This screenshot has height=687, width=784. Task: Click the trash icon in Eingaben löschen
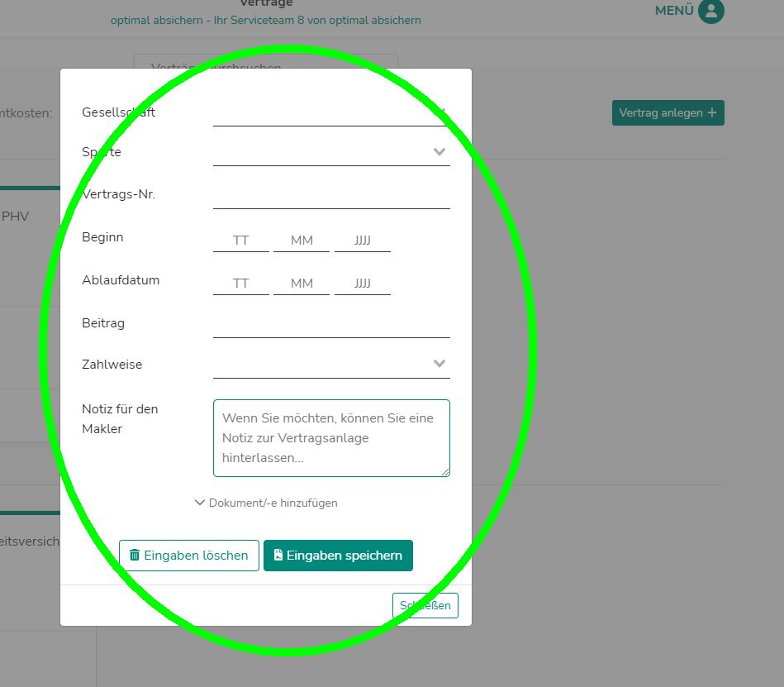[135, 555]
